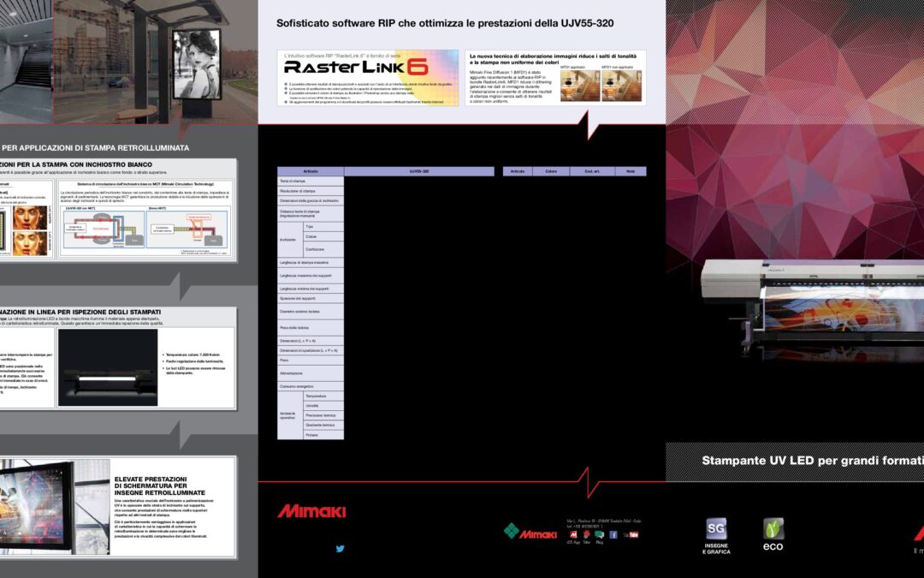The height and width of the screenshot is (578, 924).
Task: Click the green Blog speech bubble icon
Action: point(599,534)
